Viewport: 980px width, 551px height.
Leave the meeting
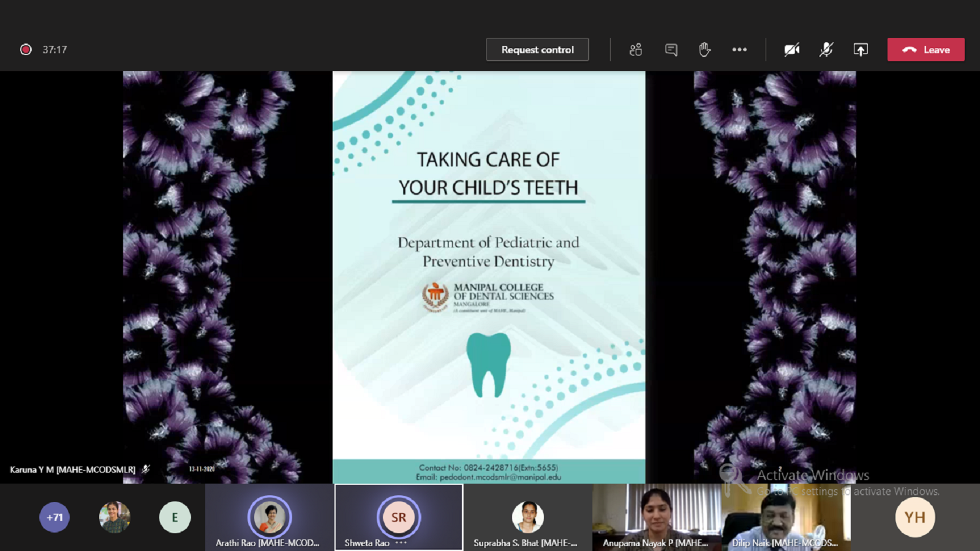click(925, 50)
